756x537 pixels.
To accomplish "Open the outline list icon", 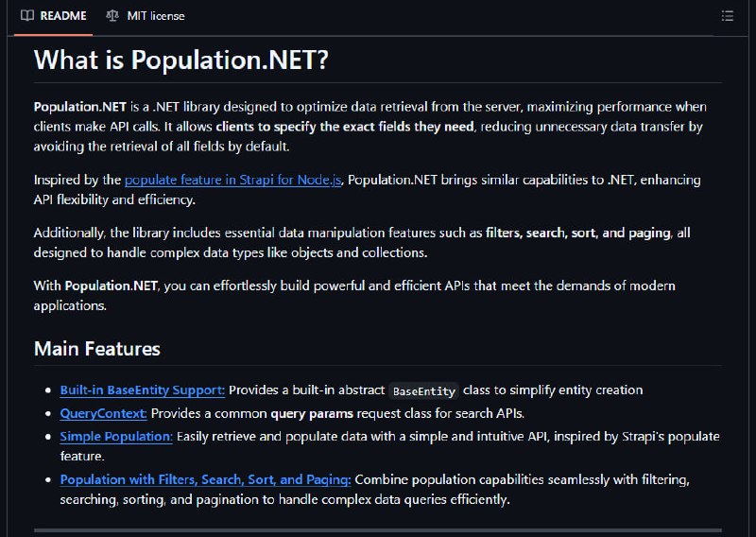I will [x=727, y=16].
